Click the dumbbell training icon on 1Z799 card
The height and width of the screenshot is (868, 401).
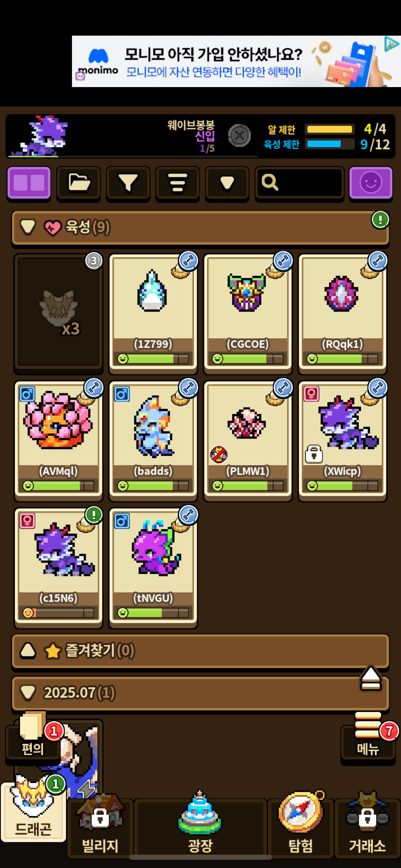point(188,261)
